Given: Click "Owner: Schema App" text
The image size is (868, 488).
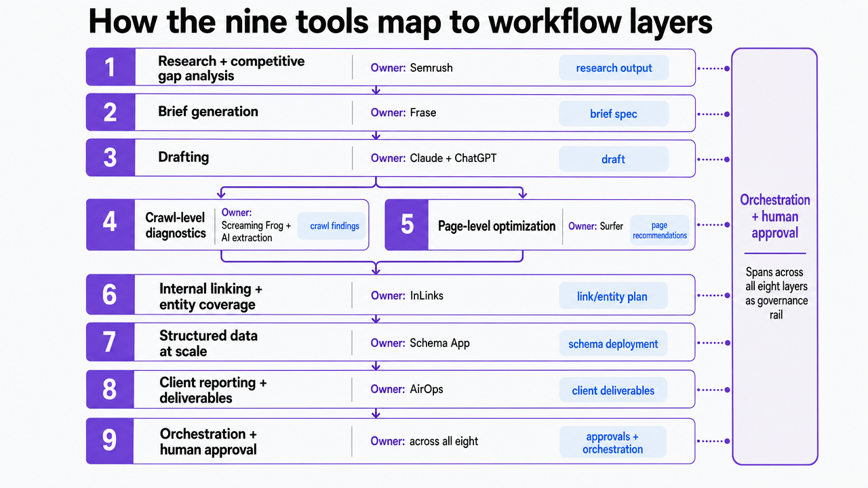Looking at the screenshot, I should (x=420, y=343).
